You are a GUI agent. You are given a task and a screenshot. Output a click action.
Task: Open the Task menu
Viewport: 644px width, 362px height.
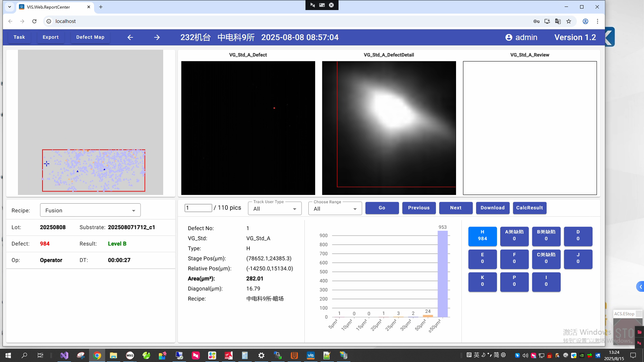coord(19,37)
